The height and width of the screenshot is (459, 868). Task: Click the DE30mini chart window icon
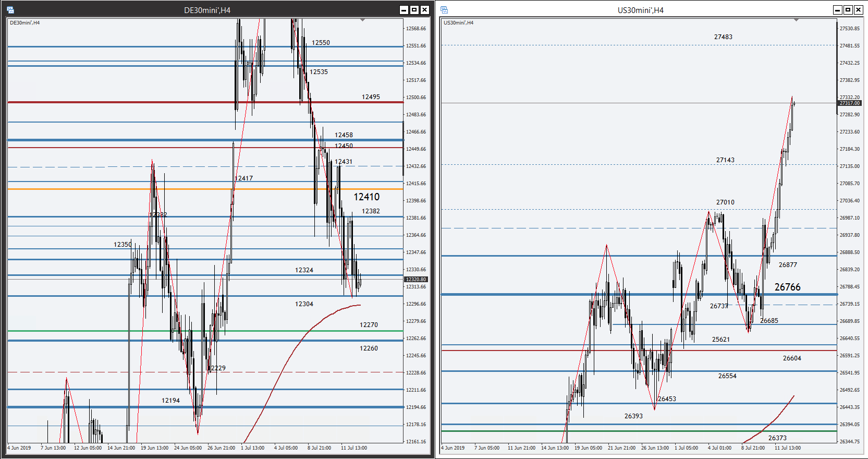tap(10, 10)
